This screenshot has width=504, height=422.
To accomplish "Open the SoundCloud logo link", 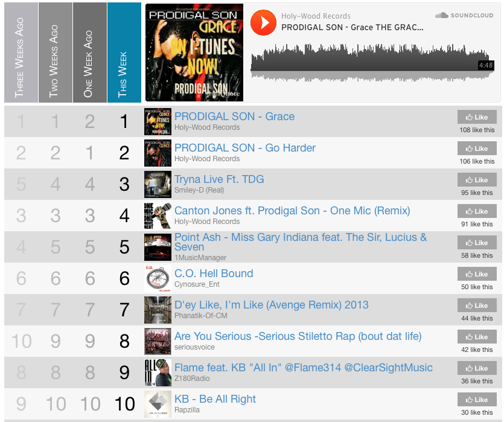I will pos(464,16).
